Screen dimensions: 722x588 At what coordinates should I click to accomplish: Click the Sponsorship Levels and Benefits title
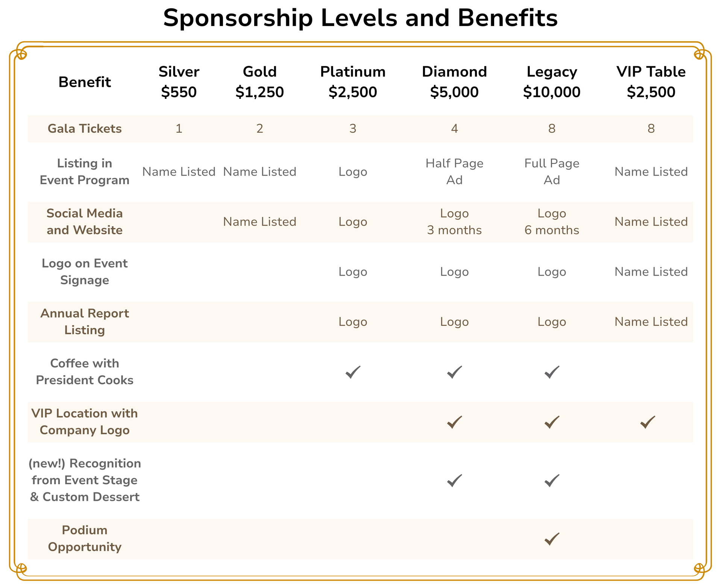click(360, 18)
